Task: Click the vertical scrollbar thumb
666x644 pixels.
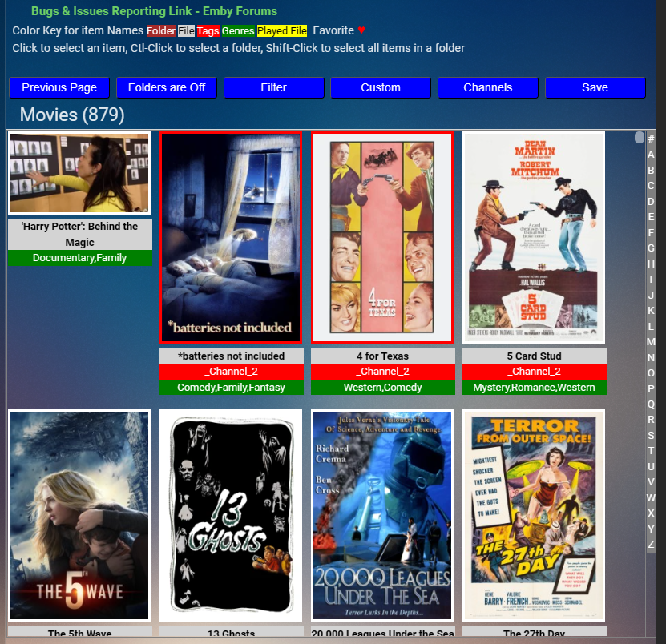Action: [x=640, y=138]
